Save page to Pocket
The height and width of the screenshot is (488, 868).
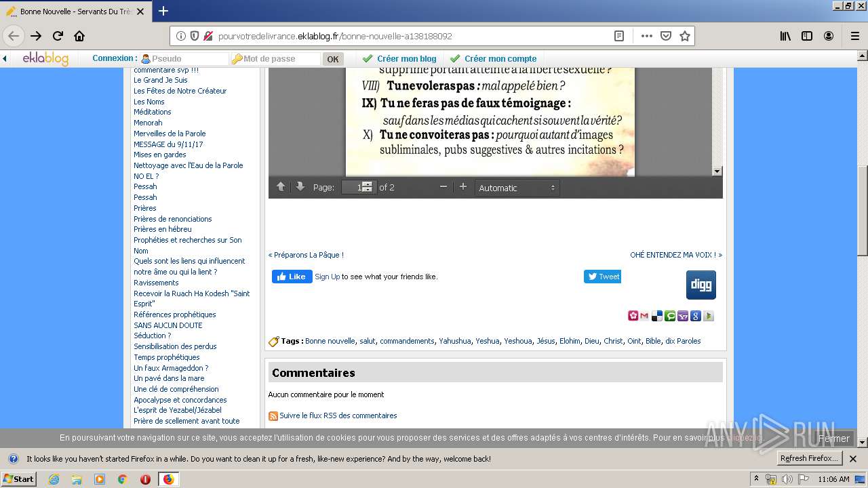(x=666, y=36)
